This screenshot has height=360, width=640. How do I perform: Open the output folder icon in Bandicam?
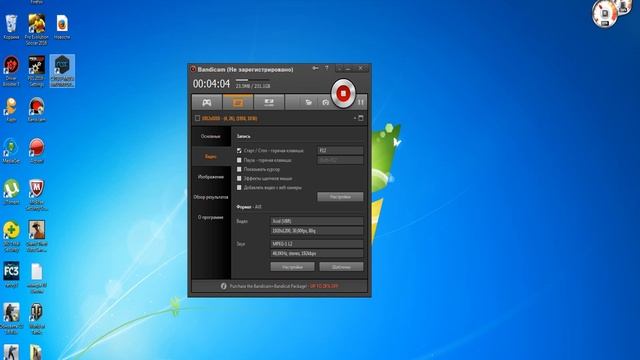coord(309,102)
